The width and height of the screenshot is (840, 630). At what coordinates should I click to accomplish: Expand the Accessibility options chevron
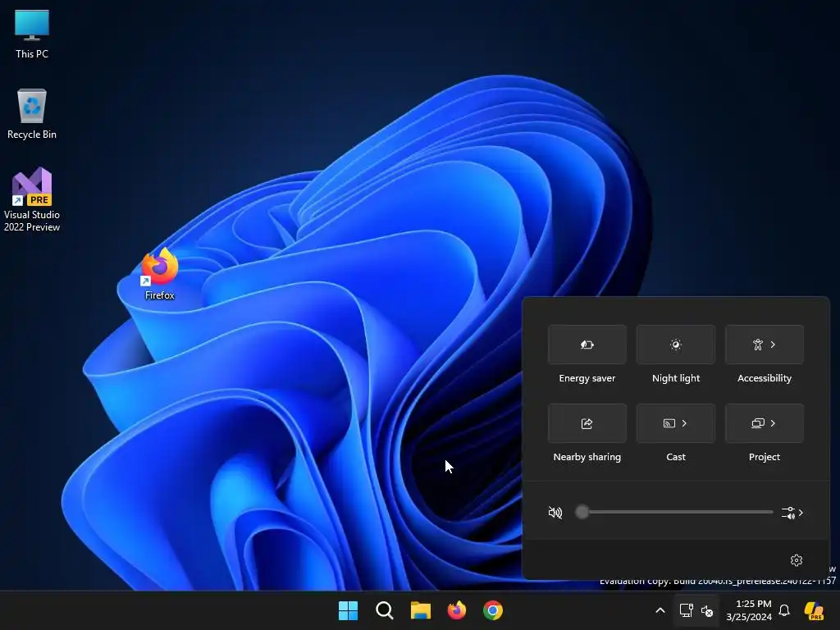click(x=773, y=345)
